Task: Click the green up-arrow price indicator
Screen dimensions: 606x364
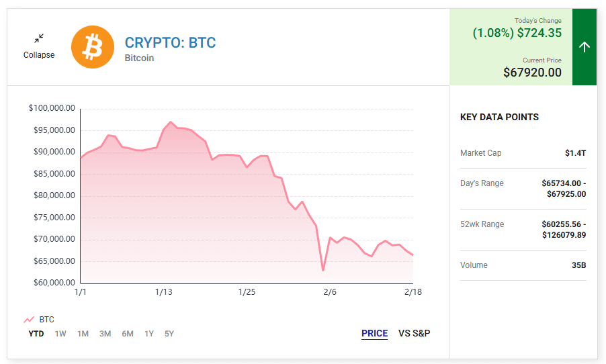Action: click(584, 47)
